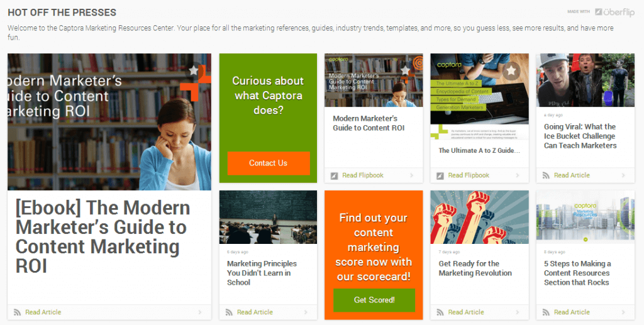Click the RSS icon under Marketing Principles article

coord(228,312)
